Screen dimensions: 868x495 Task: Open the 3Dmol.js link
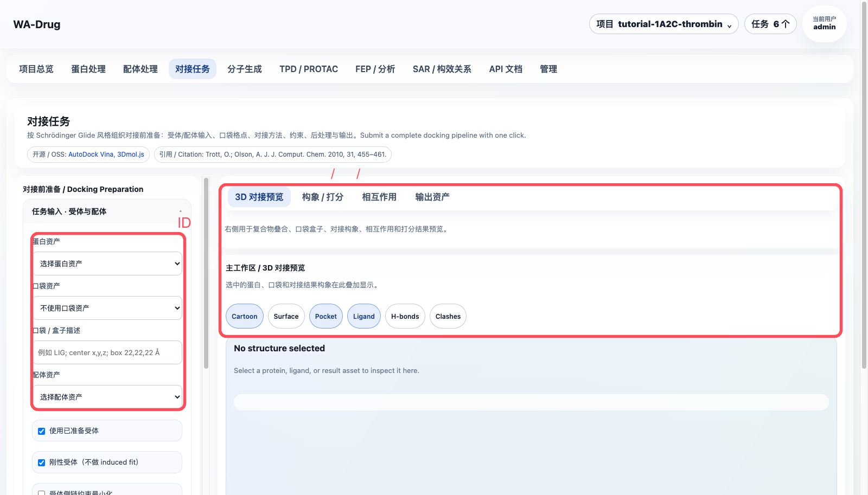pos(131,155)
